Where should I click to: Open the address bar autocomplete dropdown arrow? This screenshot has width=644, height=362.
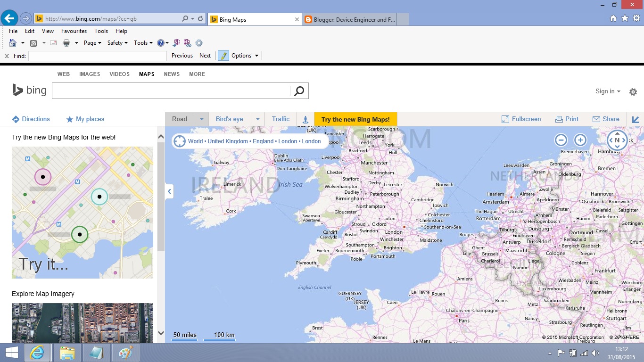click(193, 19)
